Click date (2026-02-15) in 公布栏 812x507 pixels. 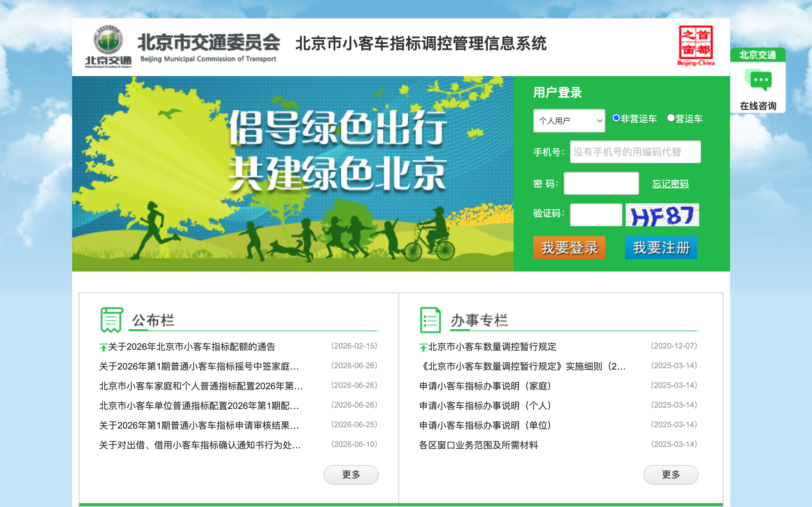(354, 346)
